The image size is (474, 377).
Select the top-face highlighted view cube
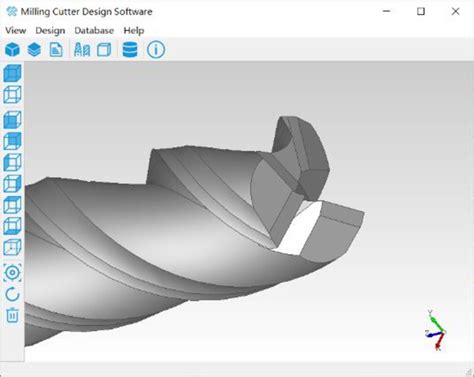pyautogui.click(x=13, y=205)
